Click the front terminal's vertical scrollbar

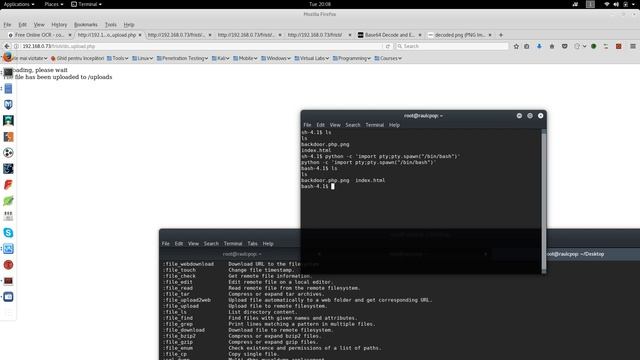click(x=544, y=201)
